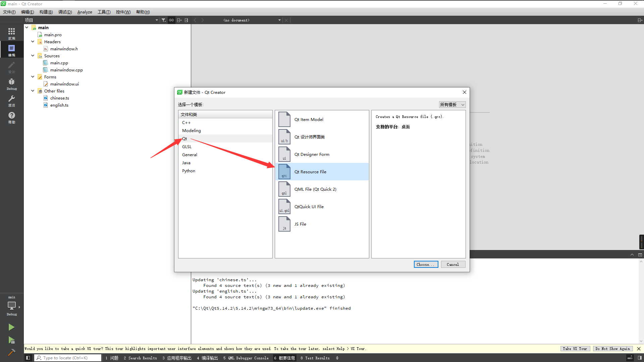The image size is (644, 362).
Task: Open the no document dropdown
Action: (x=252, y=20)
